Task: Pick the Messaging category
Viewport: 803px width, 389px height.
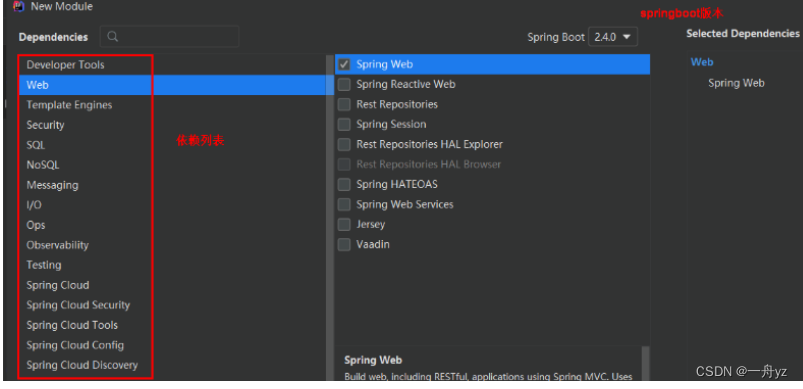Action: coord(52,185)
